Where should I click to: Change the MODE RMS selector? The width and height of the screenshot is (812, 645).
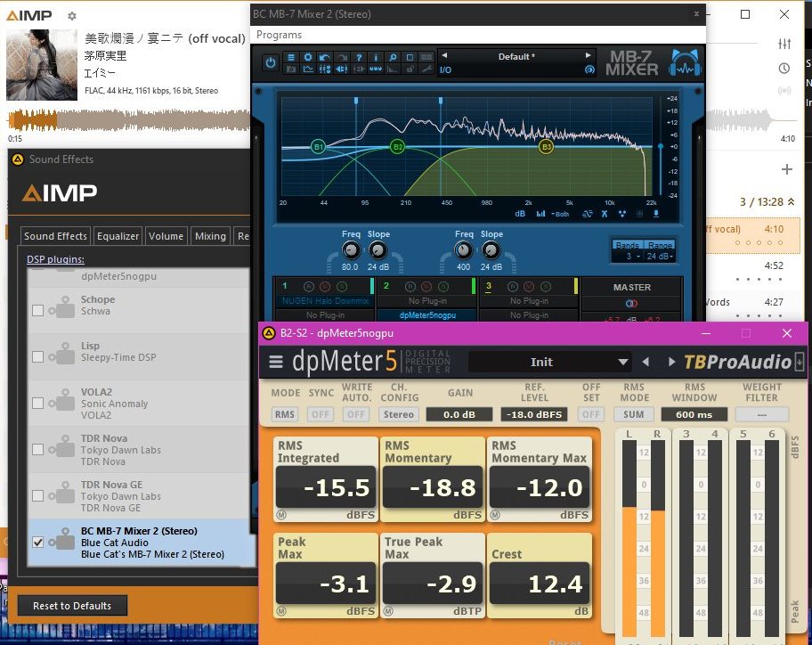[x=285, y=414]
